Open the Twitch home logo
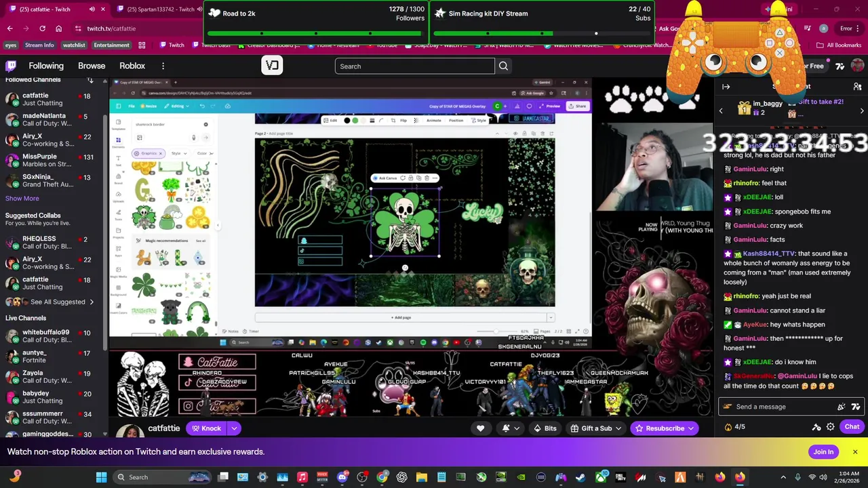 (x=11, y=66)
